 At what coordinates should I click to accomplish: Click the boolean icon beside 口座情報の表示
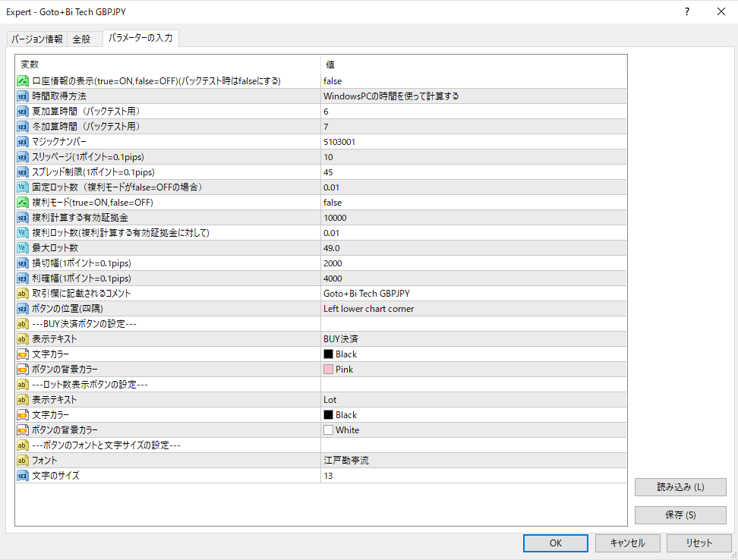(23, 81)
